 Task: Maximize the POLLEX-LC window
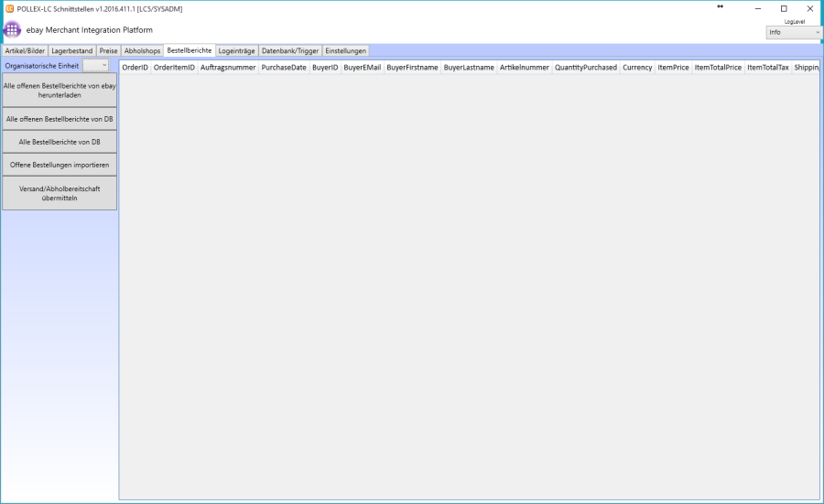tap(783, 8)
